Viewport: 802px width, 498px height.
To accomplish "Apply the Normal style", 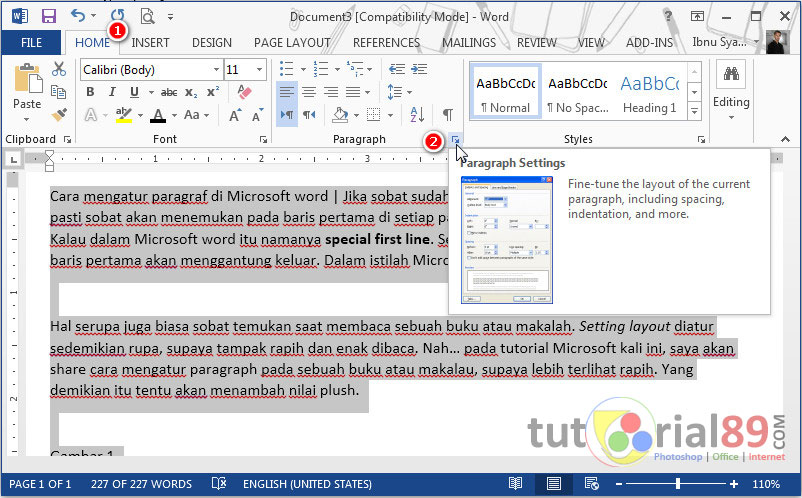I will 505,92.
